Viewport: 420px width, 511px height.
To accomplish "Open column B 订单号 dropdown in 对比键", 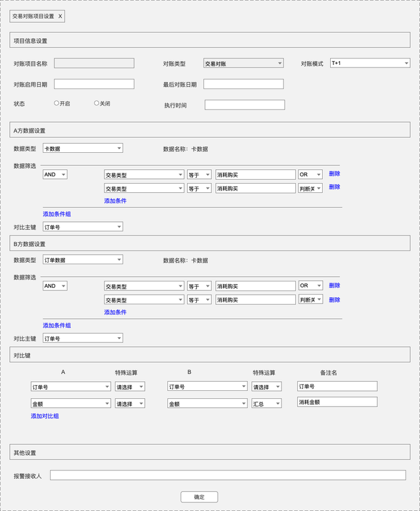I will coord(207,386).
